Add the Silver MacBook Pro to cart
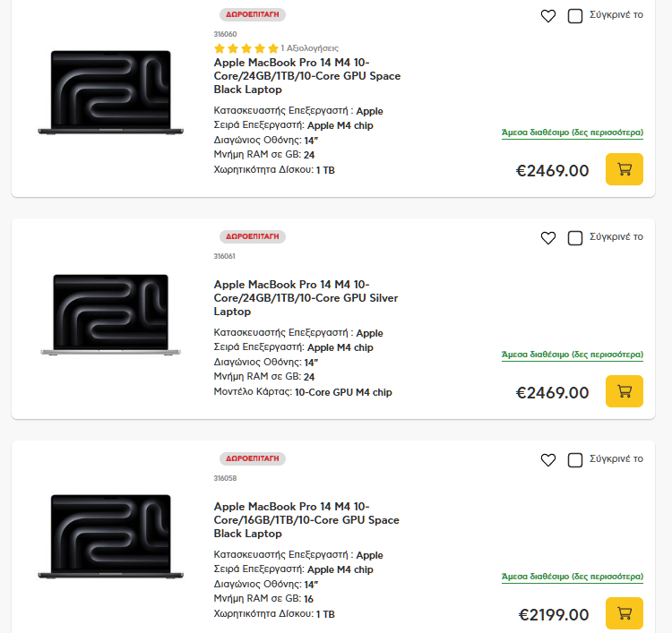Screen dimensions: 672x633 pos(625,391)
